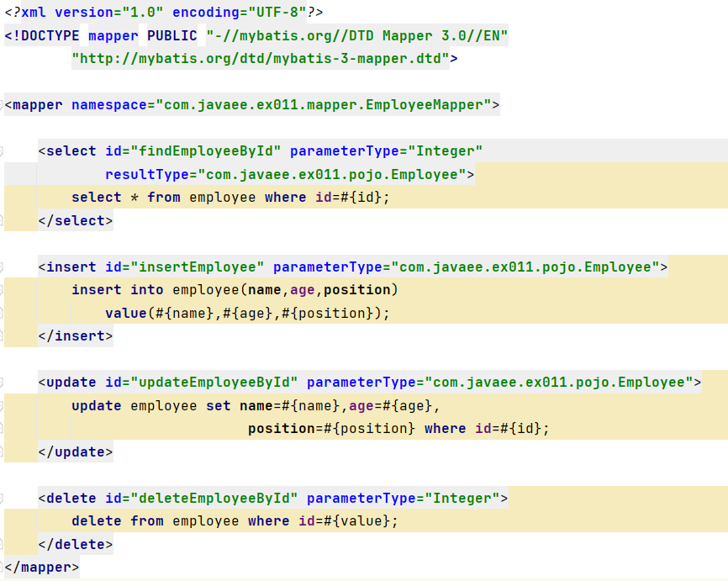Image resolution: width=728 pixels, height=581 pixels.
Task: Select the <!DOCTYPE keyword
Action: 42,36
